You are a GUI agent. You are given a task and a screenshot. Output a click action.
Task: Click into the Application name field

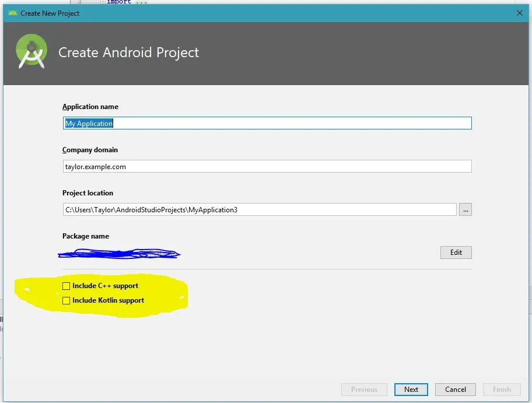[267, 123]
